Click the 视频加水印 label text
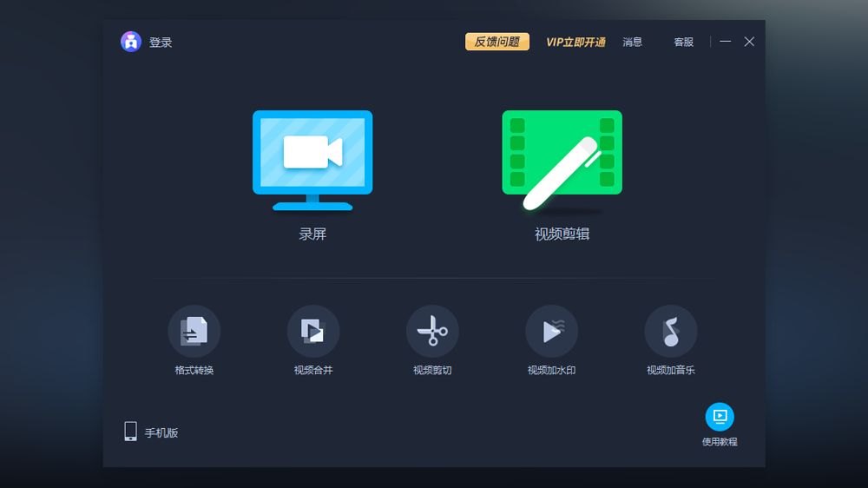 coord(551,370)
